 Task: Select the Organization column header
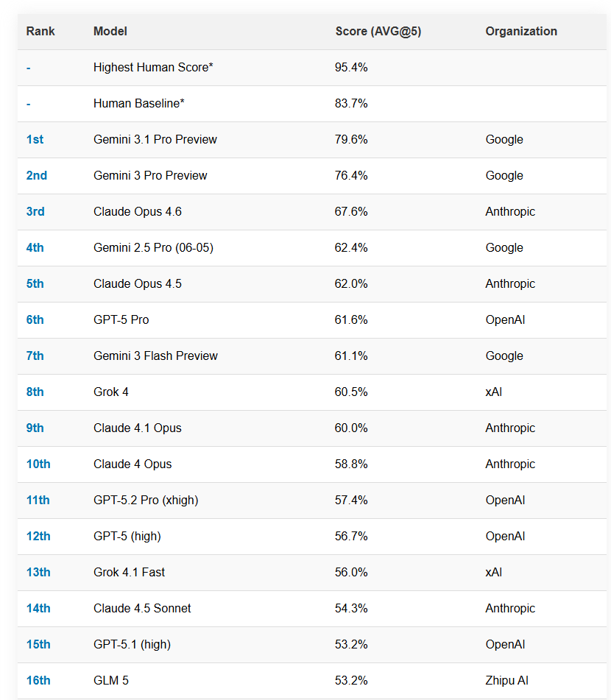click(520, 32)
